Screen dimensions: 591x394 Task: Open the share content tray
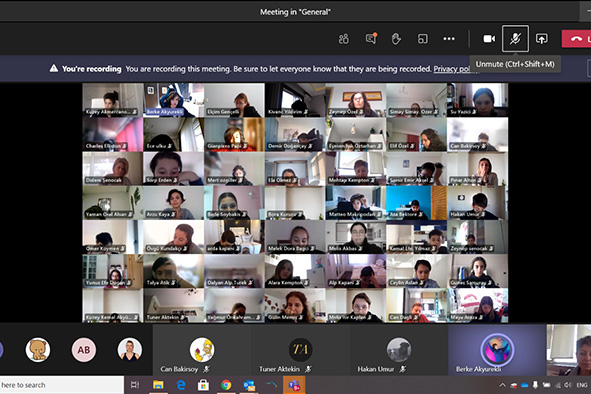click(x=542, y=39)
